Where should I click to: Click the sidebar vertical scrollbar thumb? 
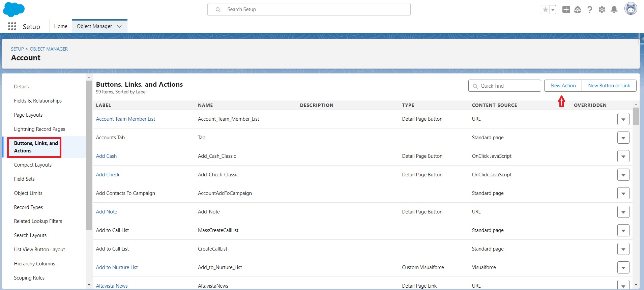(89, 155)
